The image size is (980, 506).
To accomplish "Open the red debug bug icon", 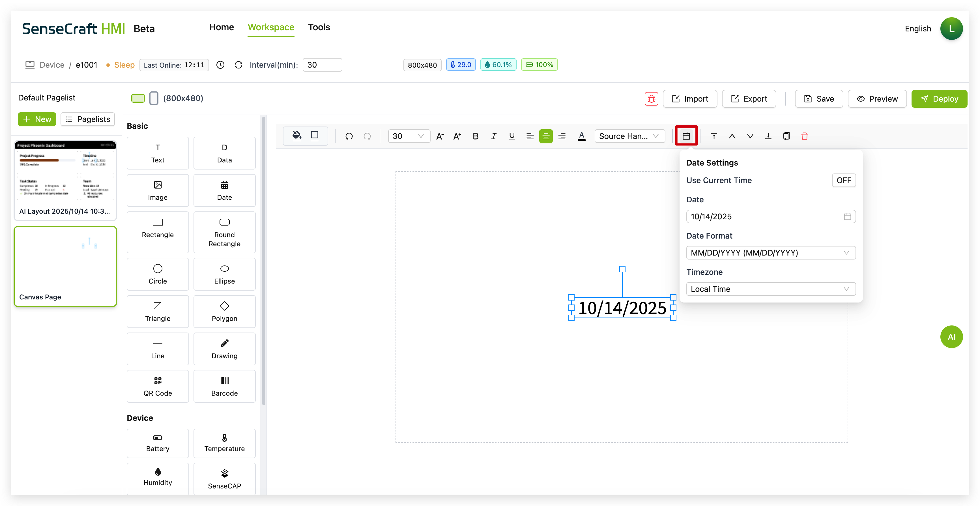I will [651, 99].
